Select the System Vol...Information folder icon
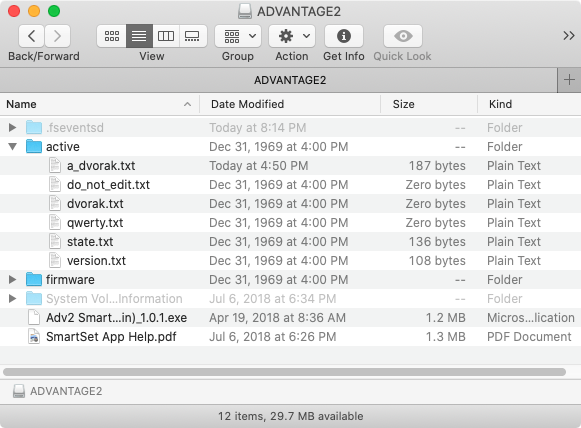Image resolution: width=581 pixels, height=428 pixels. 34,298
